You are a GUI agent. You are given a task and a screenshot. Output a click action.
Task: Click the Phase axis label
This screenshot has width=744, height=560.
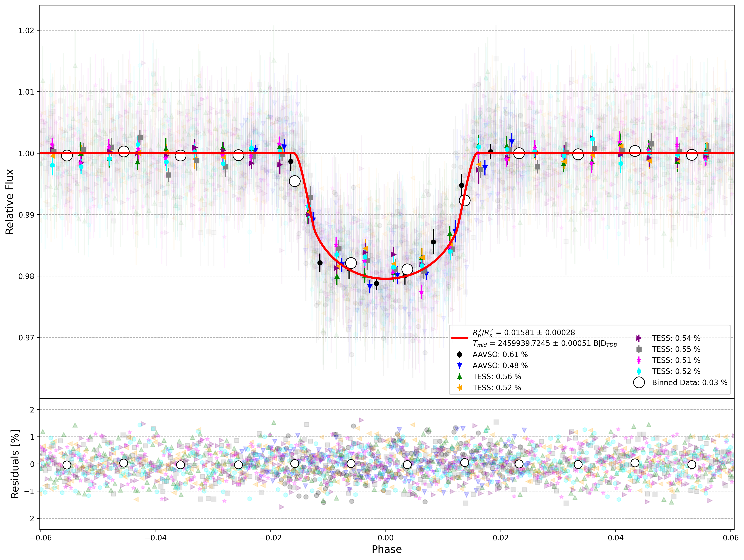387,549
